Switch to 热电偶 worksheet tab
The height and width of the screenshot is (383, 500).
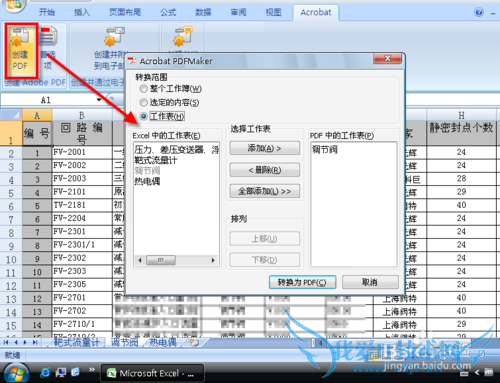coord(163,342)
